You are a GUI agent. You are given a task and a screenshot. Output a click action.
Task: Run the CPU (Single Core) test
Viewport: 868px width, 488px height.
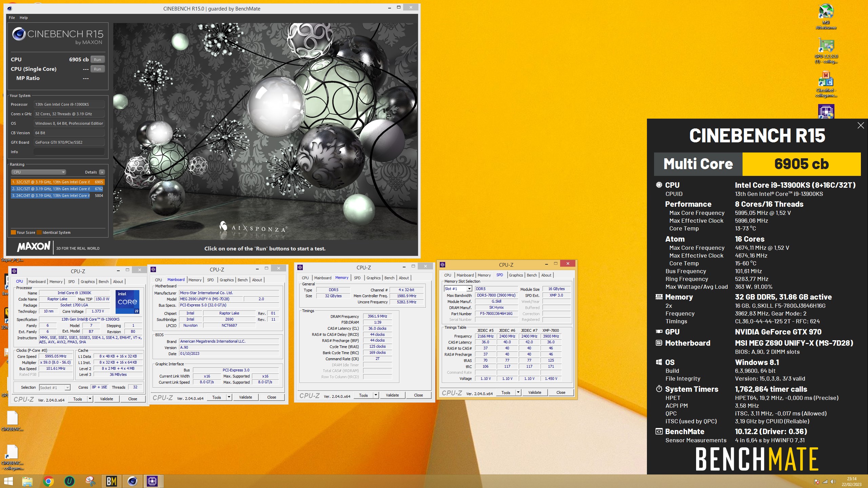[x=98, y=69]
